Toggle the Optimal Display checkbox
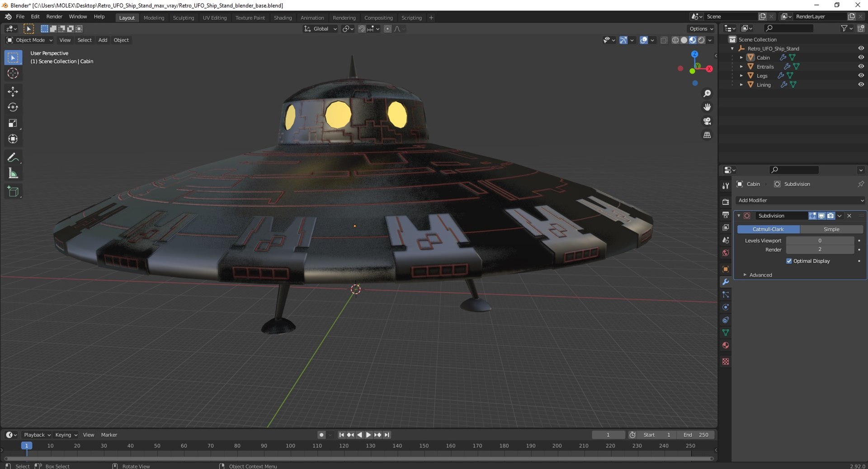The width and height of the screenshot is (868, 469). 789,261
